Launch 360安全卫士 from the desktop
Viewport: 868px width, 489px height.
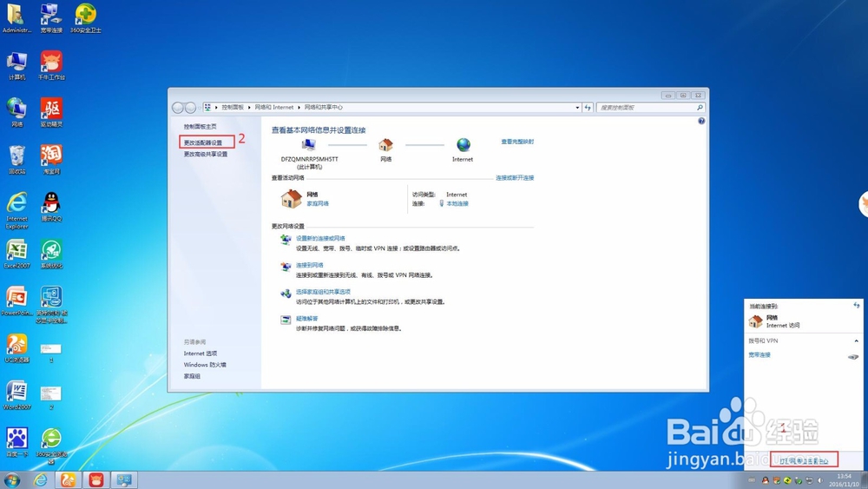(x=85, y=18)
